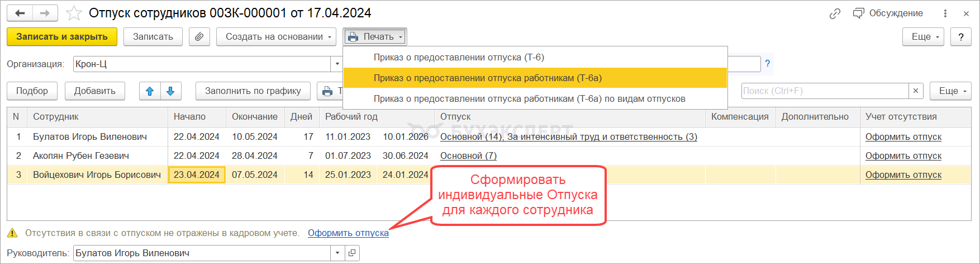Go back with the left arrow
Image resolution: width=980 pixels, height=264 pixels.
[20, 13]
